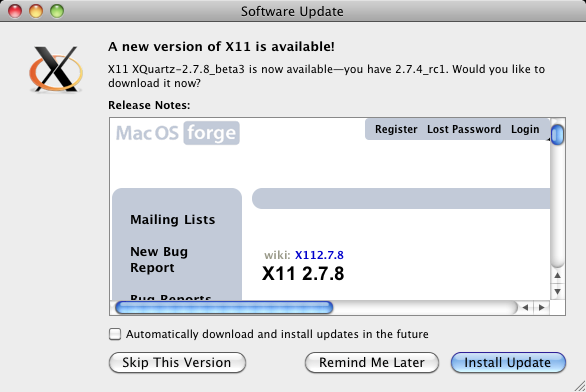Zoom the window with the green button

coord(57,11)
